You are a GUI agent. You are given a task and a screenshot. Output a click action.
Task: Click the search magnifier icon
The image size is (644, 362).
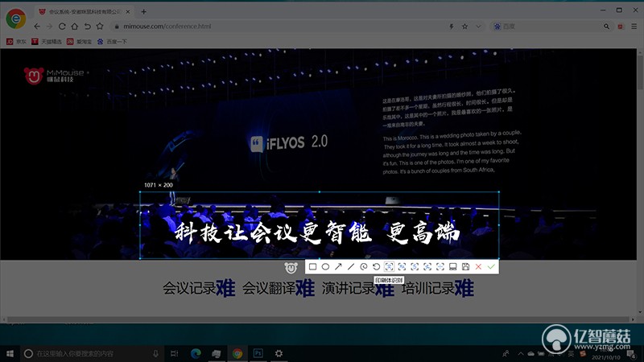pos(606,27)
